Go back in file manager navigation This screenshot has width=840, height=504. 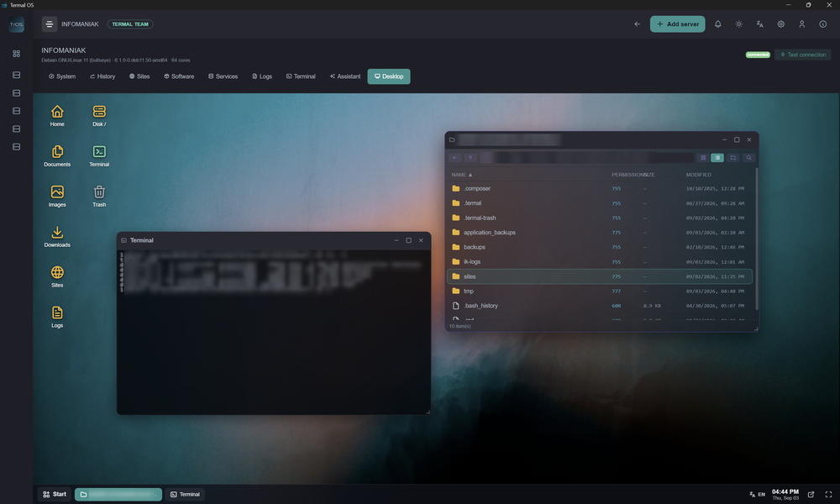[x=454, y=157]
